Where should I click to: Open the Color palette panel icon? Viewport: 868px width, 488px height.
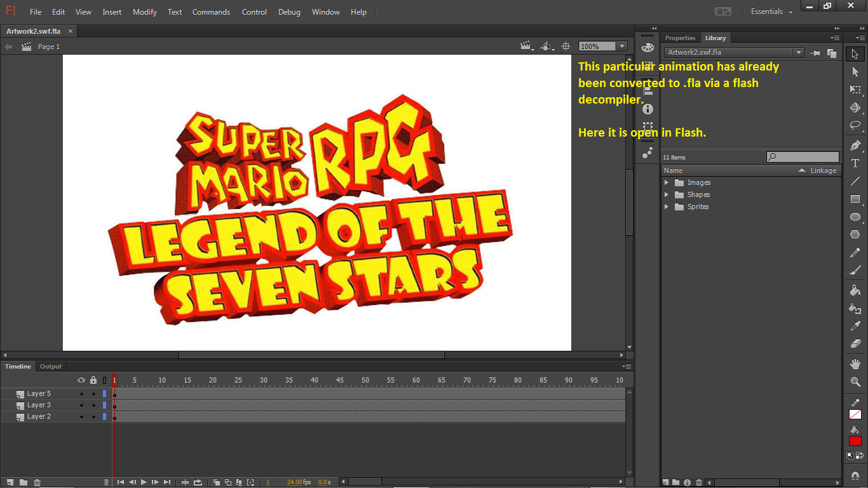pyautogui.click(x=648, y=47)
